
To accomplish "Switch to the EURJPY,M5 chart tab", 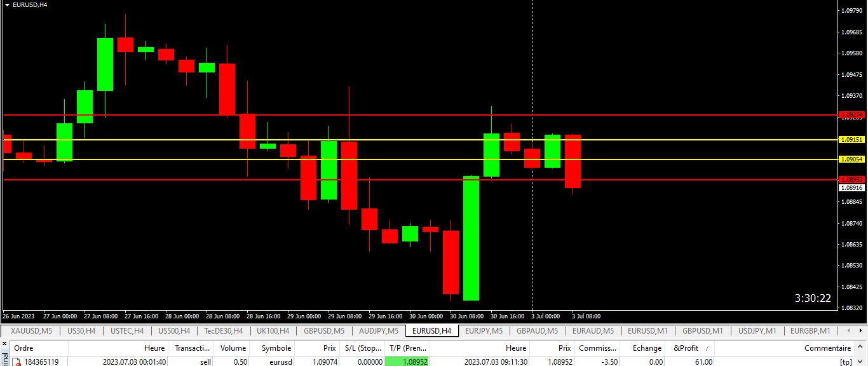I will (484, 331).
